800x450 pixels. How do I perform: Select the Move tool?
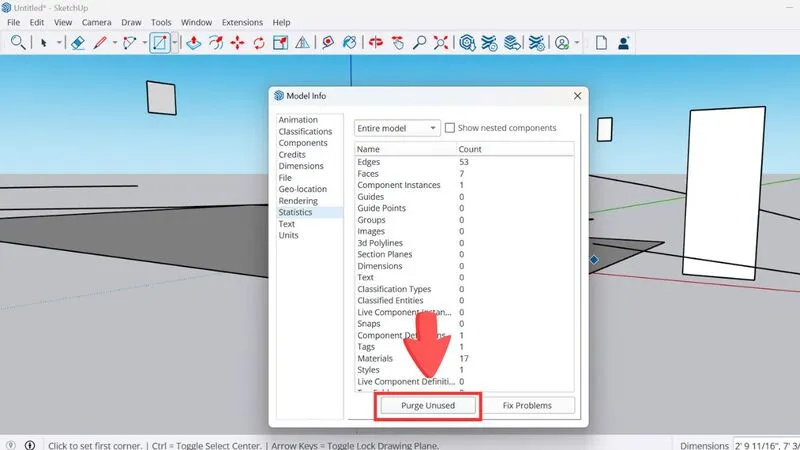pyautogui.click(x=237, y=43)
